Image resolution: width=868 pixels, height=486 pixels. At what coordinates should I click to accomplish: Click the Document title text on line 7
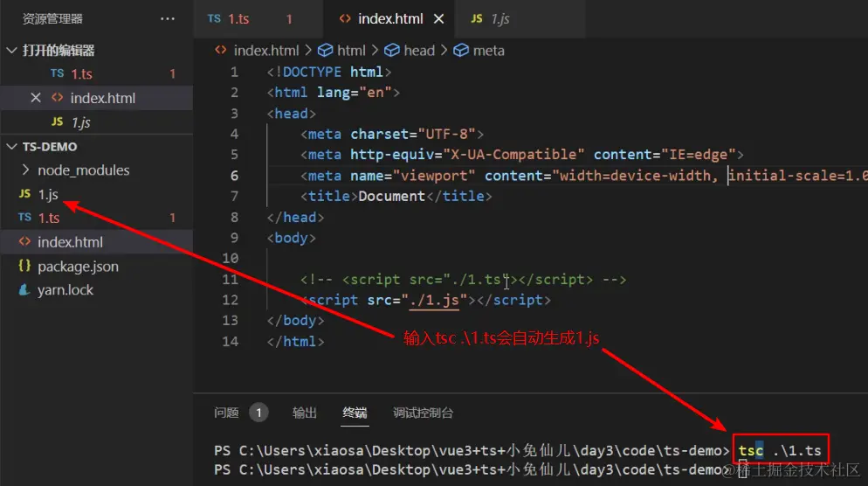pos(391,196)
